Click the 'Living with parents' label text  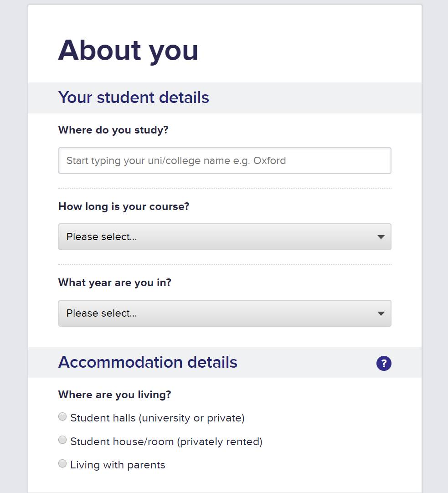click(118, 465)
